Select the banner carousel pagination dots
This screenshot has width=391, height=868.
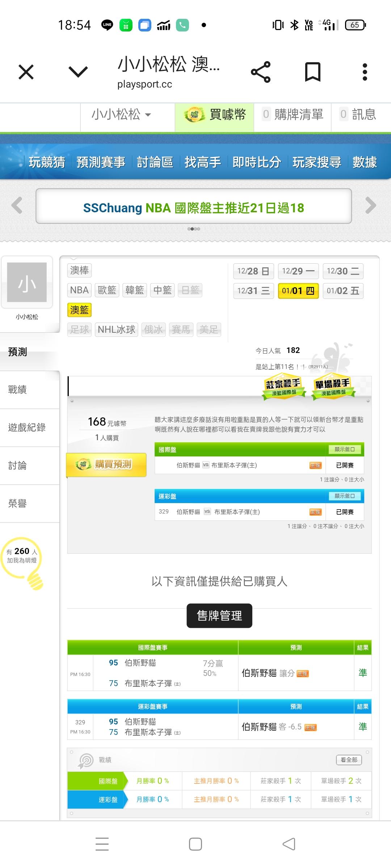(194, 229)
